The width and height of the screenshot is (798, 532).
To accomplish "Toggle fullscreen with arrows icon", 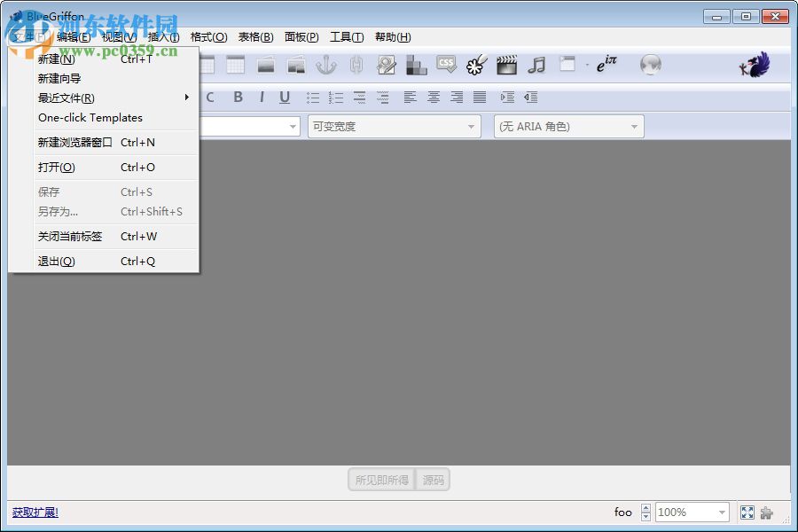I will click(747, 512).
